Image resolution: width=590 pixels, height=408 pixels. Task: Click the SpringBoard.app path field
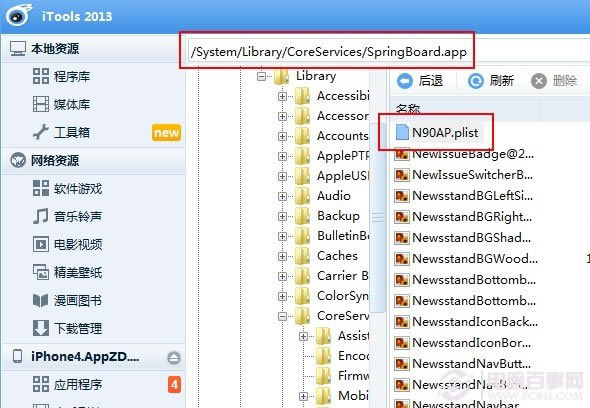[328, 52]
